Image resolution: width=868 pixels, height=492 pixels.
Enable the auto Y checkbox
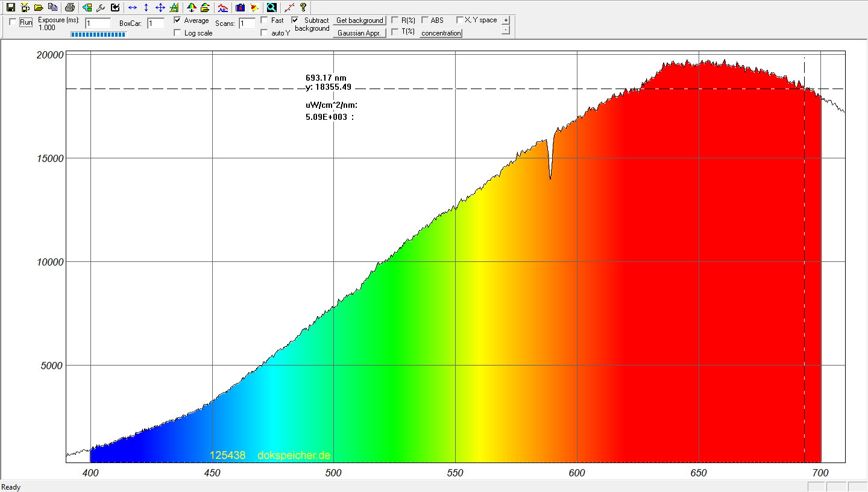[264, 33]
